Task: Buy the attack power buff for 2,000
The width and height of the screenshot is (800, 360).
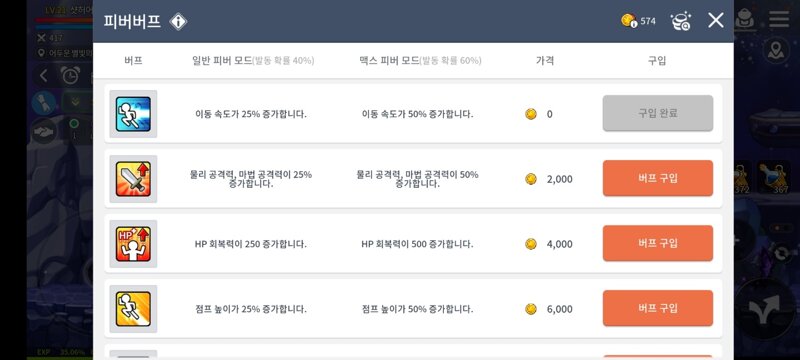Action: (x=658, y=178)
